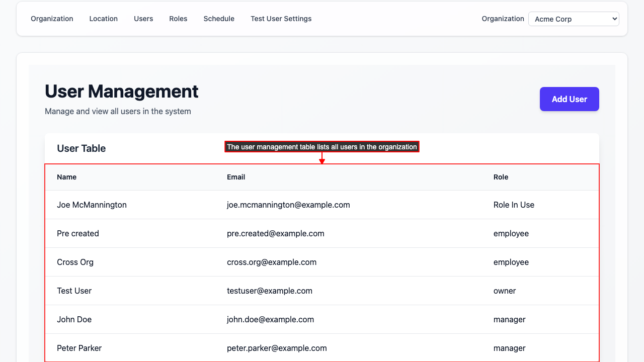Switch to the Roles tab

point(178,19)
